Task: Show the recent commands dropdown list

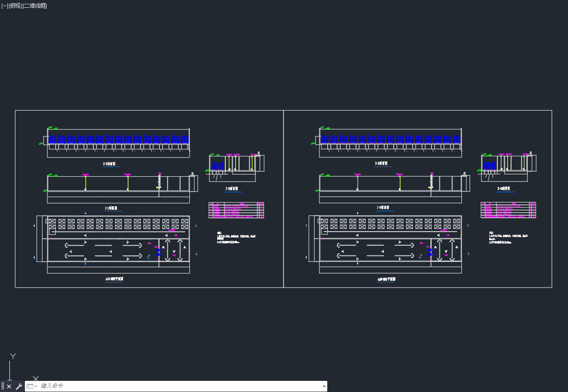Action: (x=32, y=386)
